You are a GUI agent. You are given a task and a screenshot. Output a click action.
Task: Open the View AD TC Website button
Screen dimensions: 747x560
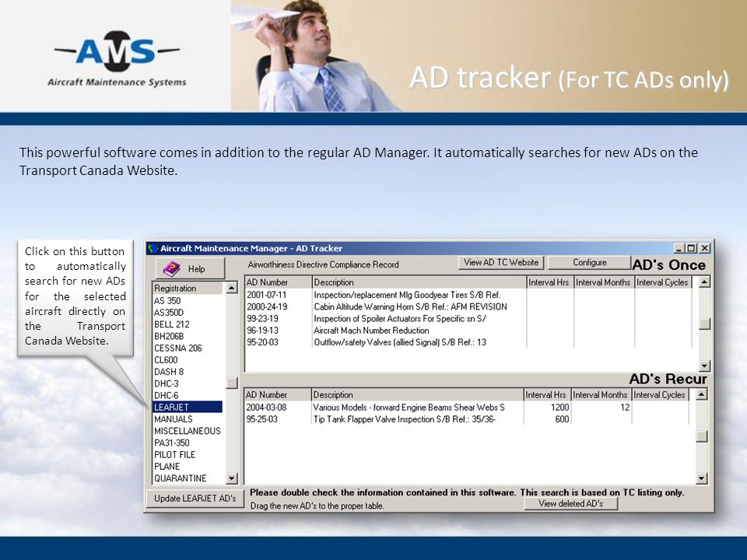(501, 262)
